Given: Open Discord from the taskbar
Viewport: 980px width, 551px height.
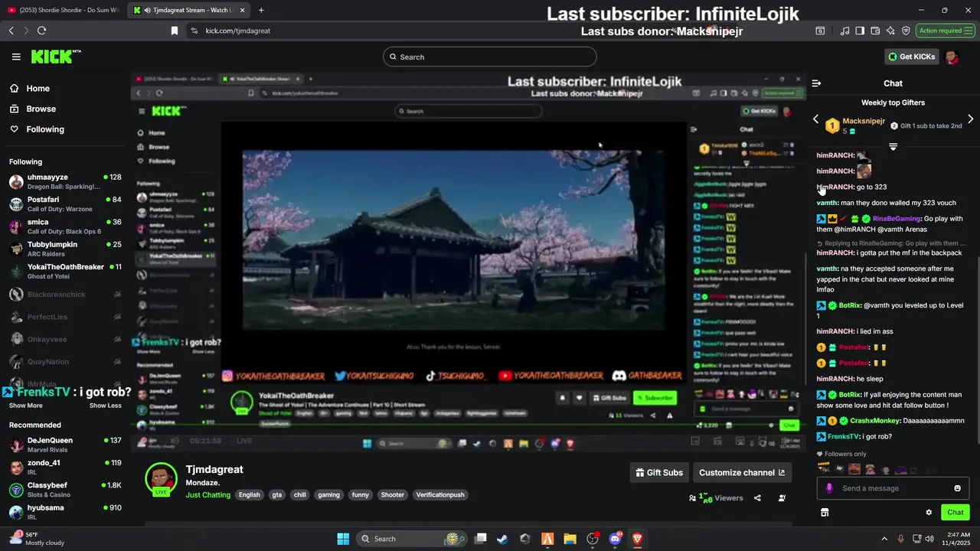Looking at the screenshot, I should pyautogui.click(x=615, y=539).
